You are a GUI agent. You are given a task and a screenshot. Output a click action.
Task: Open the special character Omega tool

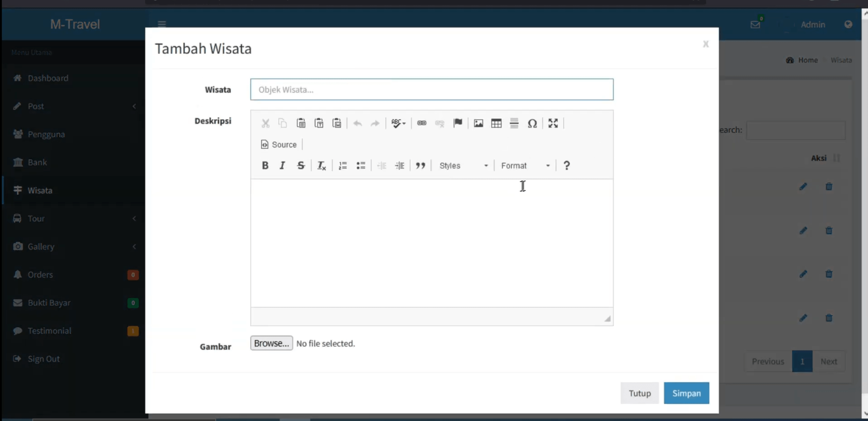click(532, 123)
